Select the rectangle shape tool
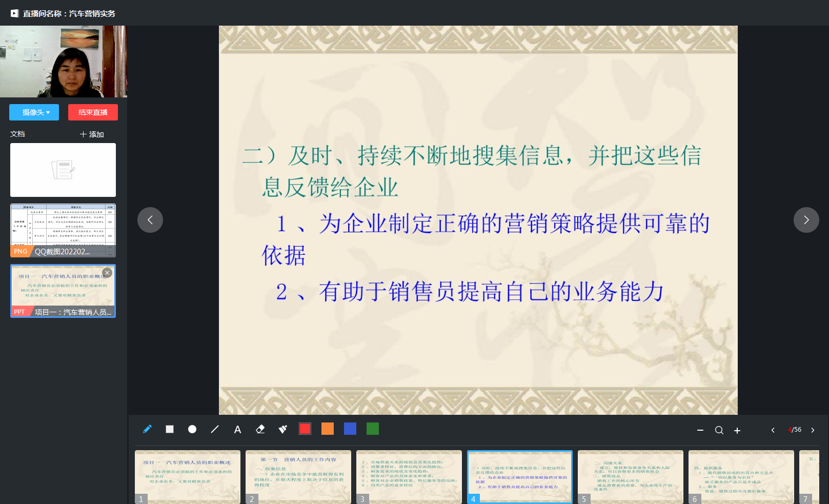Screen dimensions: 829x504 (170, 429)
